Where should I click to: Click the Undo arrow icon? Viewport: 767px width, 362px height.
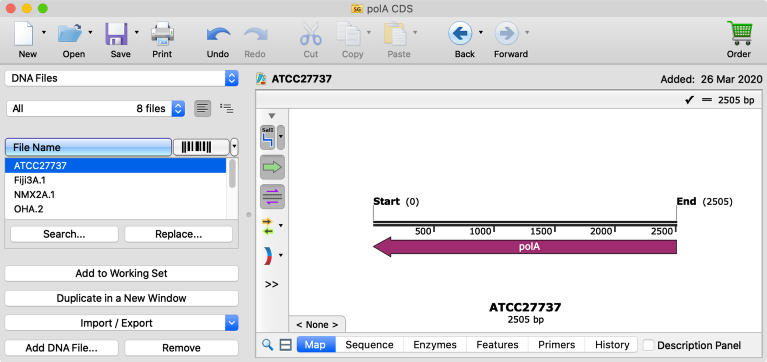(x=218, y=35)
